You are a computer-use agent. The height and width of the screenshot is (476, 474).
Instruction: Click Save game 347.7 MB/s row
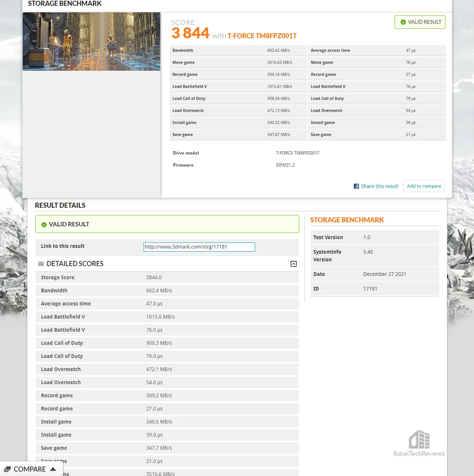(x=167, y=448)
